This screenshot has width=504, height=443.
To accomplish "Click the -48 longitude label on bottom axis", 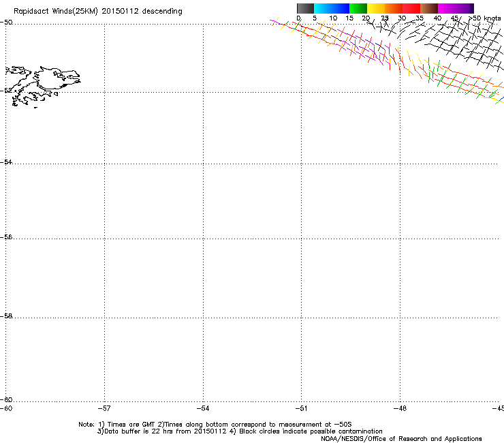I will point(400,408).
